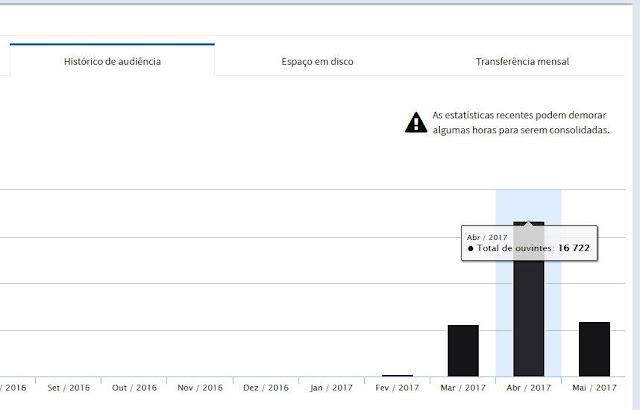Screen dimensions: 640x410
Task: Click the warning triangle icon
Action: pos(416,122)
